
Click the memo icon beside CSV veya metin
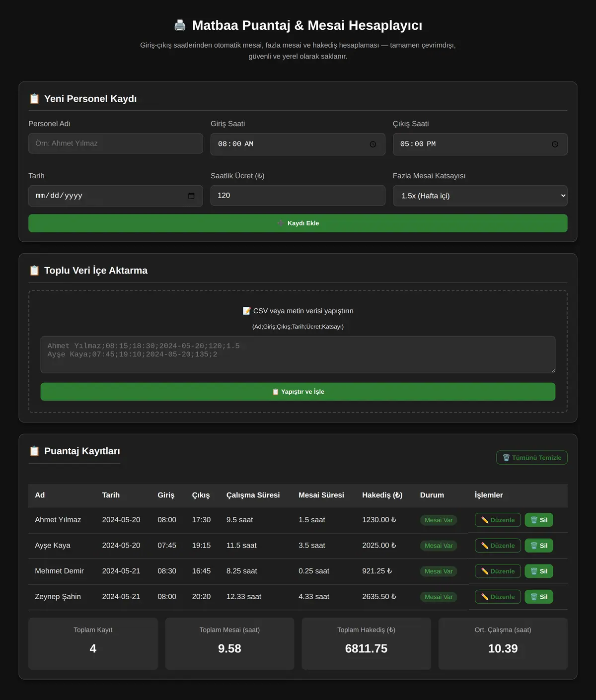point(246,311)
